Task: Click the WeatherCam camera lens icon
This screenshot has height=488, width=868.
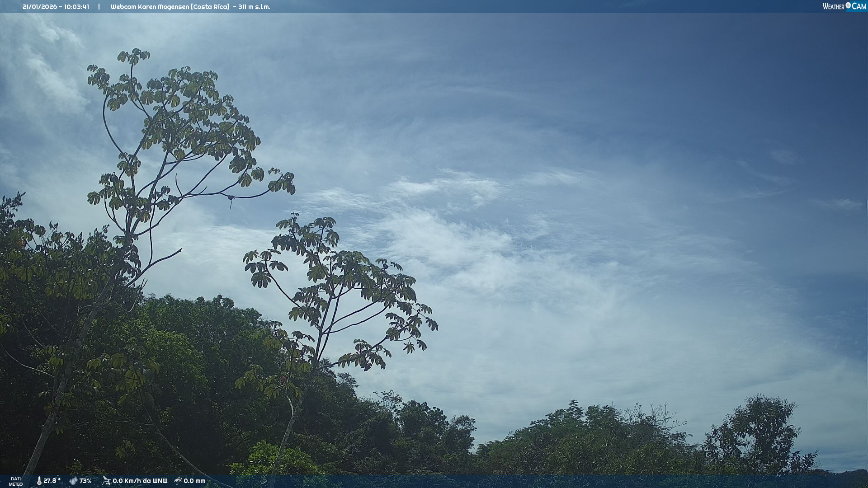Action: [x=848, y=5]
